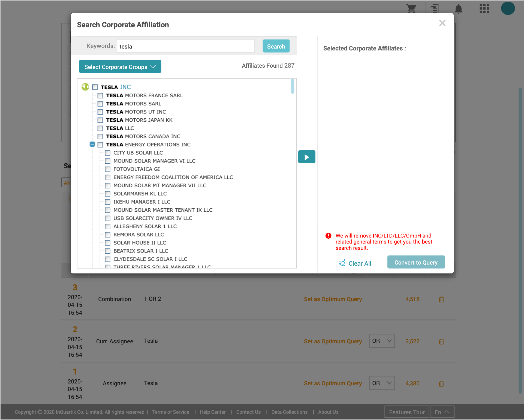Open result count 4,380 for query 1
524x420 pixels.
click(412, 383)
